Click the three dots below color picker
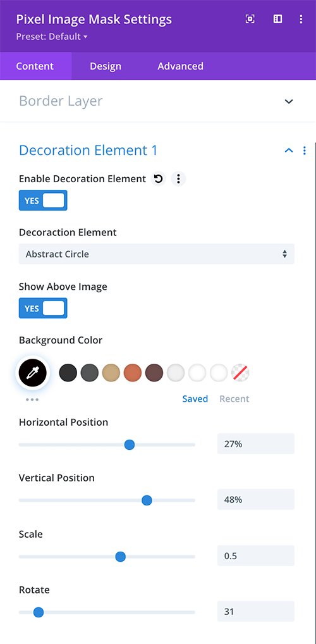 32,399
